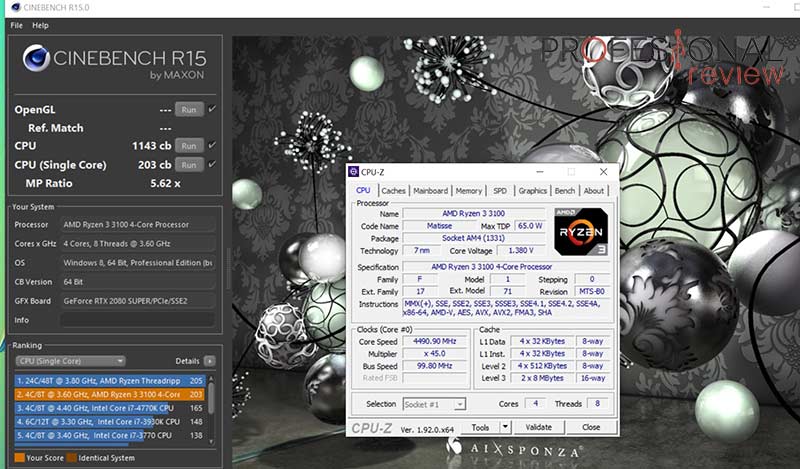Click the CPU-Z title bar icon

tap(353, 171)
